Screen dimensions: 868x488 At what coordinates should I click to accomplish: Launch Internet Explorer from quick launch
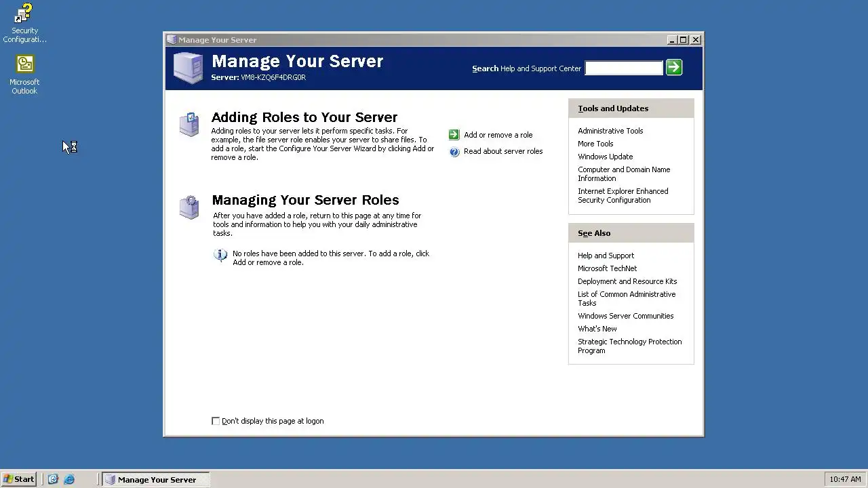[x=69, y=479]
